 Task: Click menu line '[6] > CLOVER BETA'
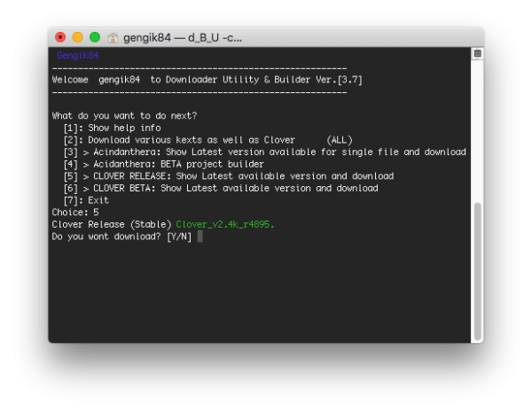coord(221,188)
